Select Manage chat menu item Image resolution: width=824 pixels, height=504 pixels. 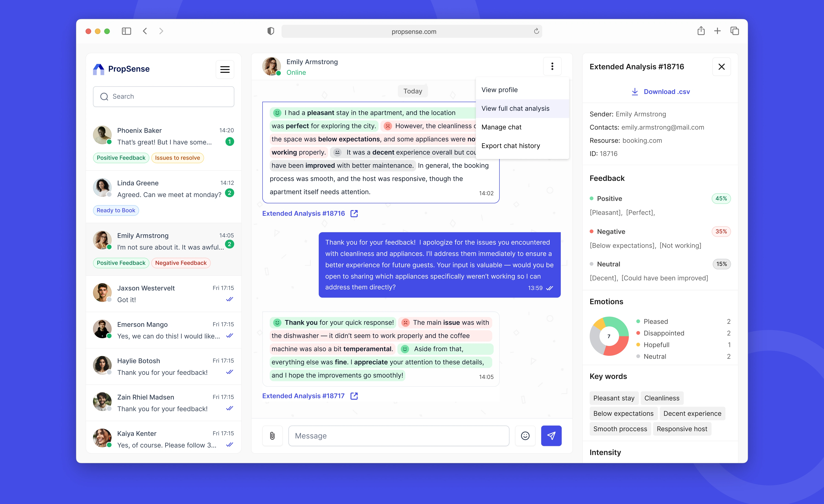click(522, 127)
